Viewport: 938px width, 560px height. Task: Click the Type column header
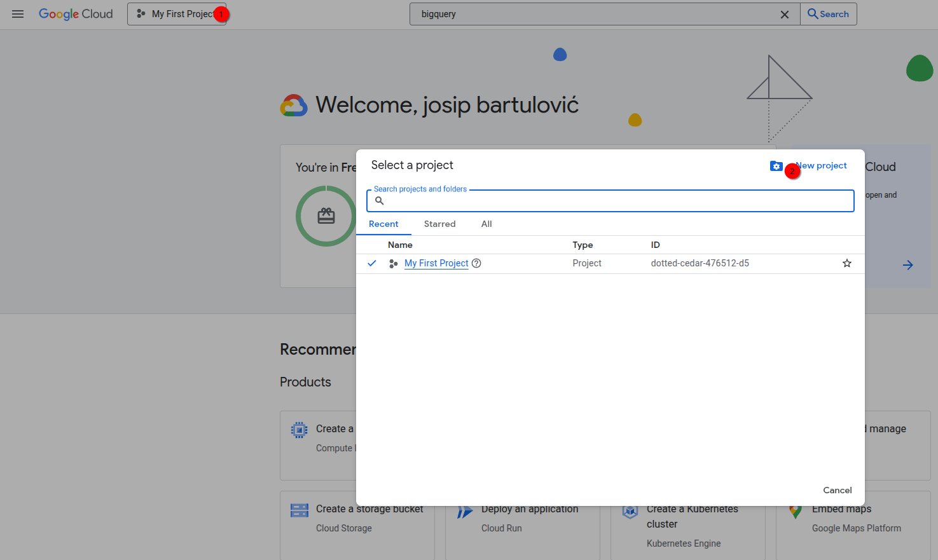coord(583,245)
